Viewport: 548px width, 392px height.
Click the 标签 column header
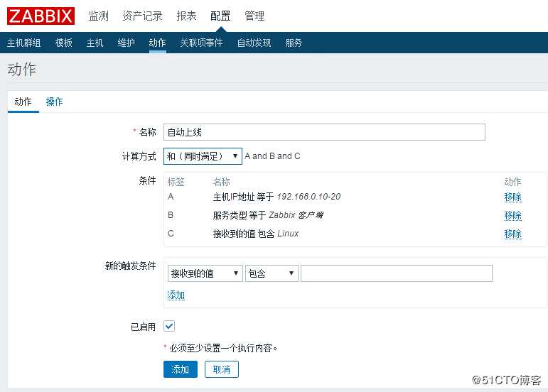pos(176,182)
